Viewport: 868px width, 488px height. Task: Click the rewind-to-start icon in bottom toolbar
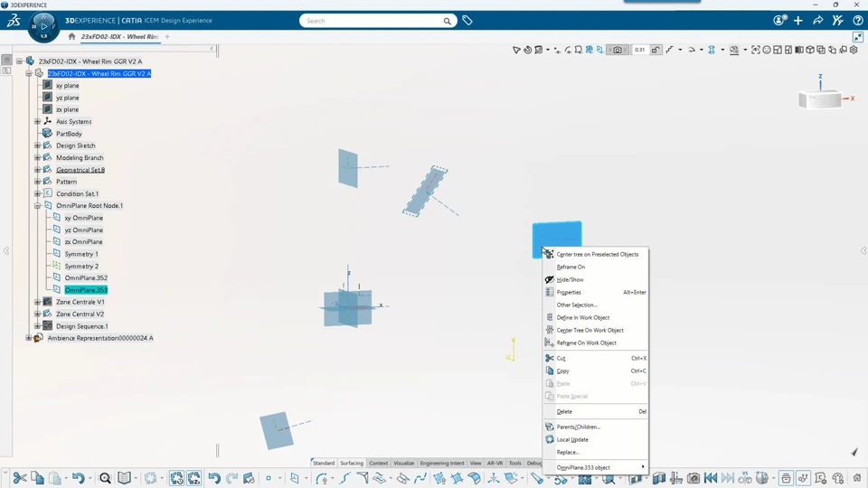pos(711,478)
